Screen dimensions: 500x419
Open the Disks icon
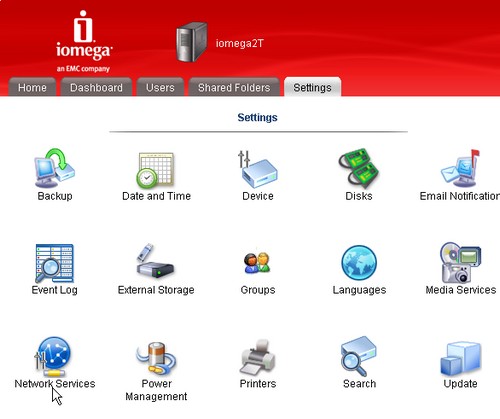tap(359, 168)
